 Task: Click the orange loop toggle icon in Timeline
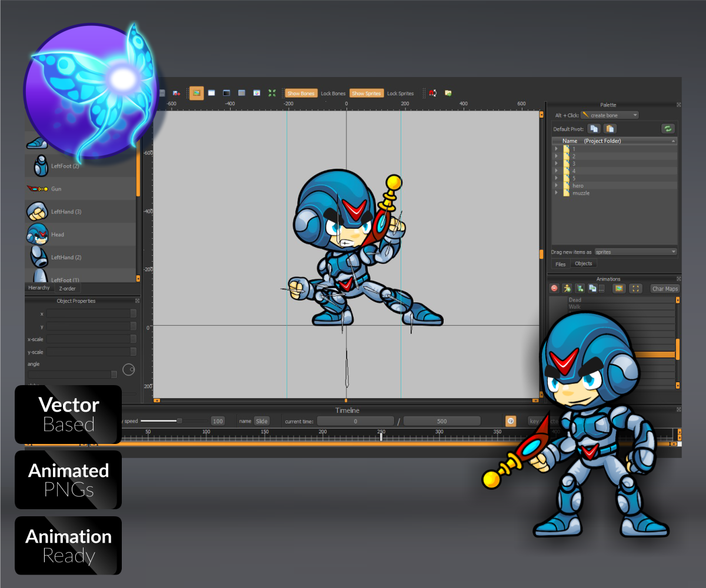click(511, 421)
